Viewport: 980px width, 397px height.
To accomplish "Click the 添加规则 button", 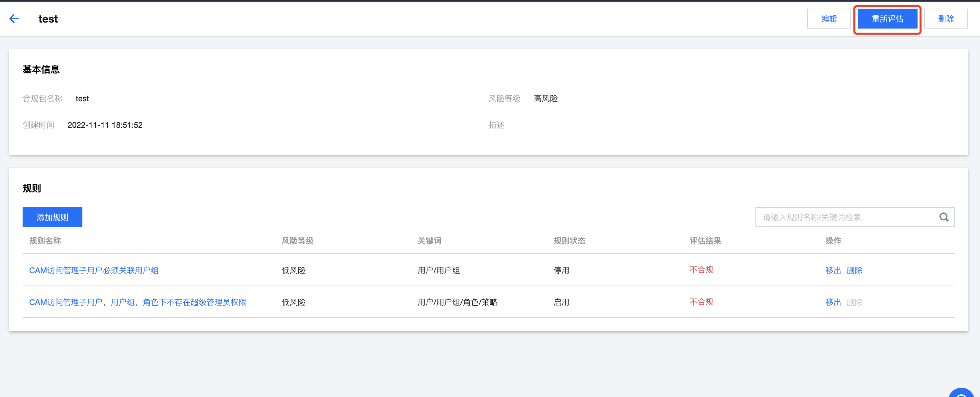I will [x=52, y=217].
